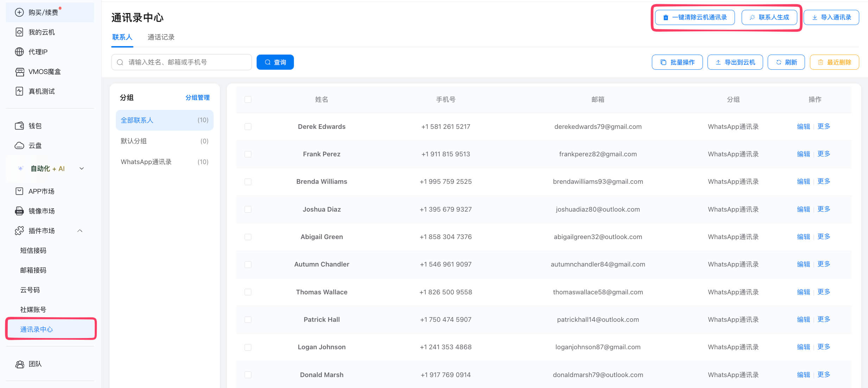
Task: Select the 联系人 tab
Action: (122, 37)
